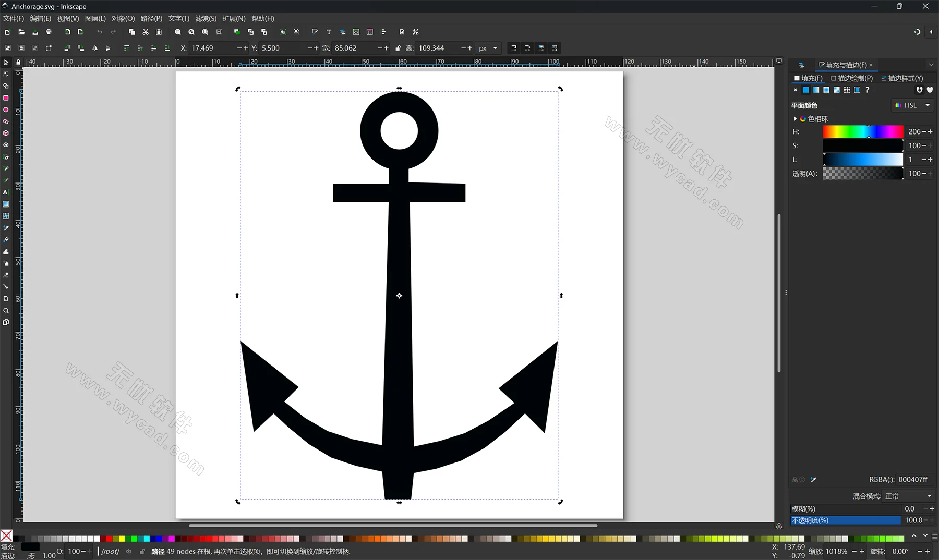The image size is (939, 560).
Task: Select the calligraphy pen tool
Action: click(6, 180)
